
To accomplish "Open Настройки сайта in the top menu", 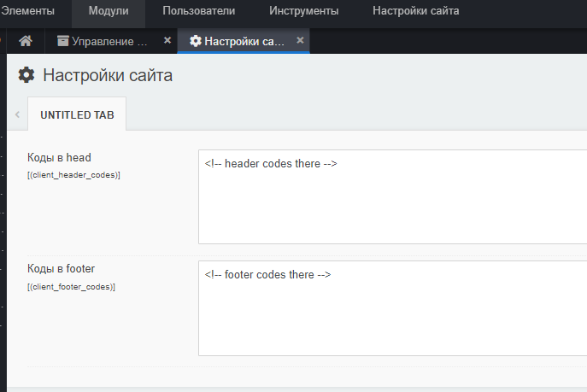I will 415,11.
